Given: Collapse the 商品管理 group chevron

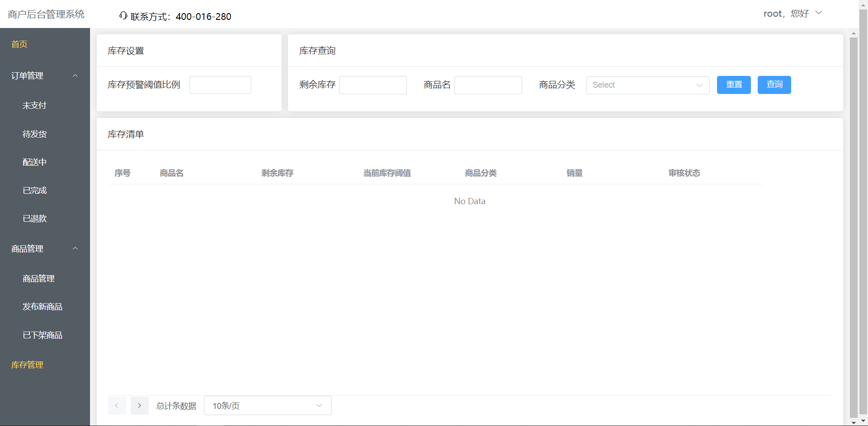Looking at the screenshot, I should (75, 248).
